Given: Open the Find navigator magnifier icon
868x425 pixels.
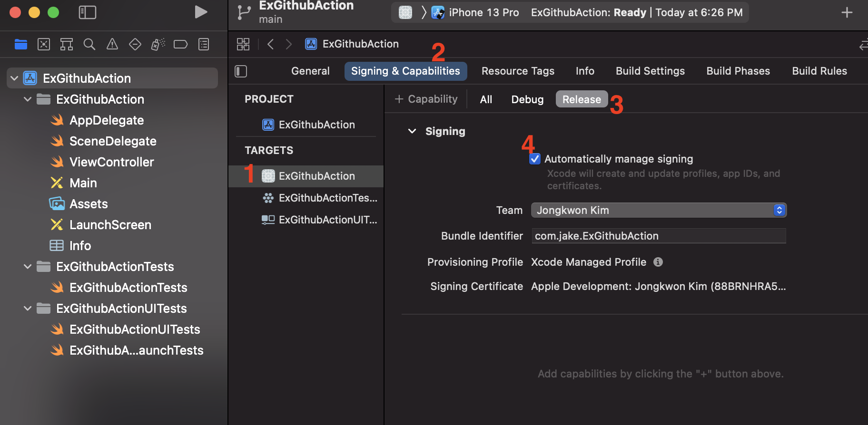Looking at the screenshot, I should (89, 45).
